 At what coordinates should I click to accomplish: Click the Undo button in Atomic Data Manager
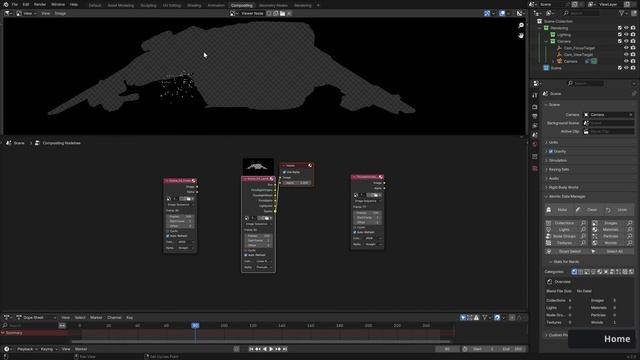(618, 210)
